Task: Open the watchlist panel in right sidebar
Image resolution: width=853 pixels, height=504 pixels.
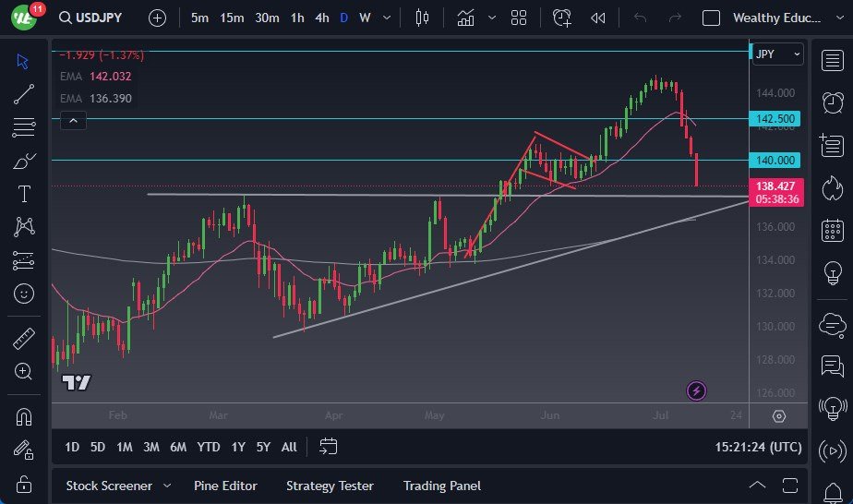Action: point(833,61)
